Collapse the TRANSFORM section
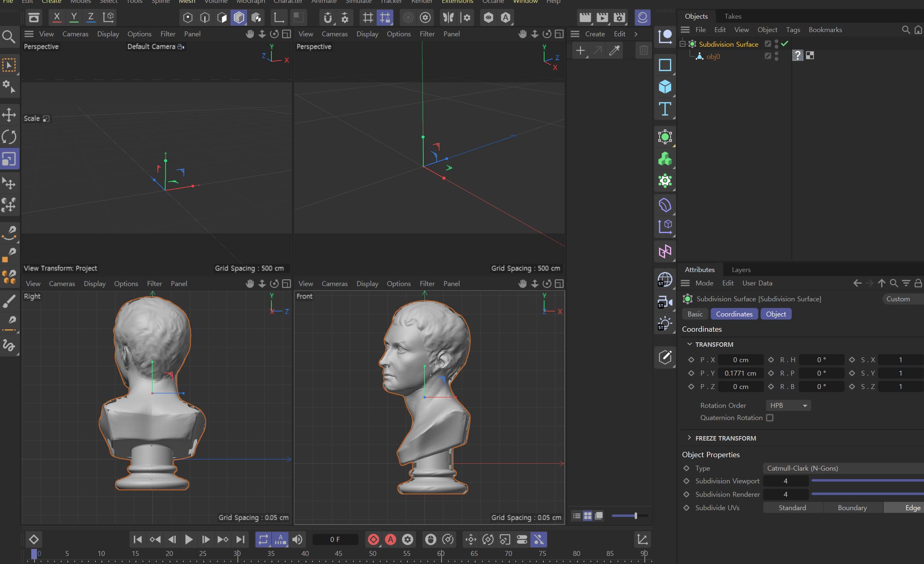The height and width of the screenshot is (564, 924). [x=689, y=344]
